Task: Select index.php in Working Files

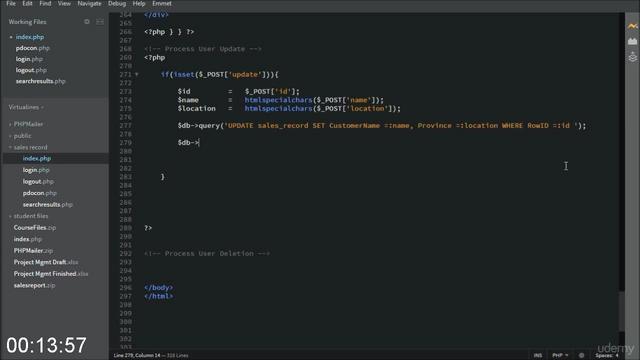Action: pos(30,37)
